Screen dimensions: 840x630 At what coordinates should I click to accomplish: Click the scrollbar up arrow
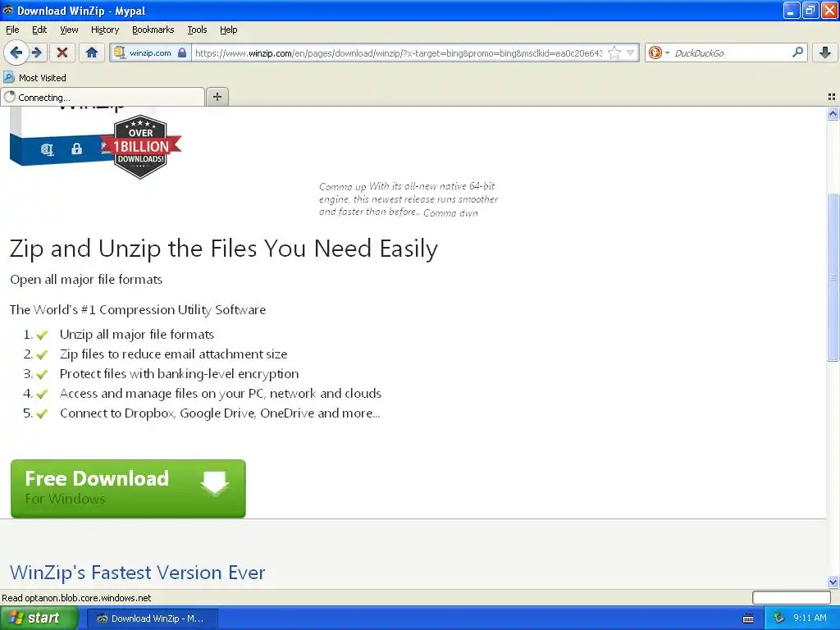(x=833, y=113)
